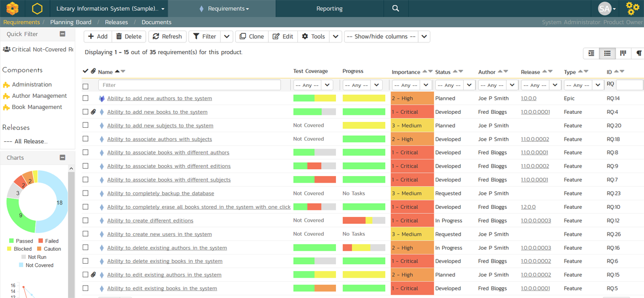Viewport: 644px width, 298px height.
Task: Go to the Planning Board tab
Action: 70,22
